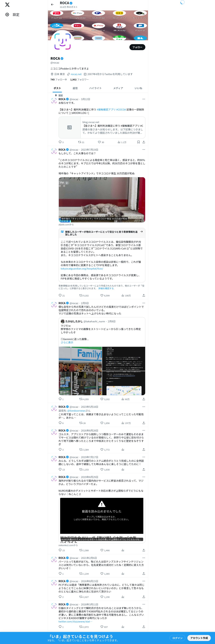View analytics showing 60万 views

(x=125, y=399)
